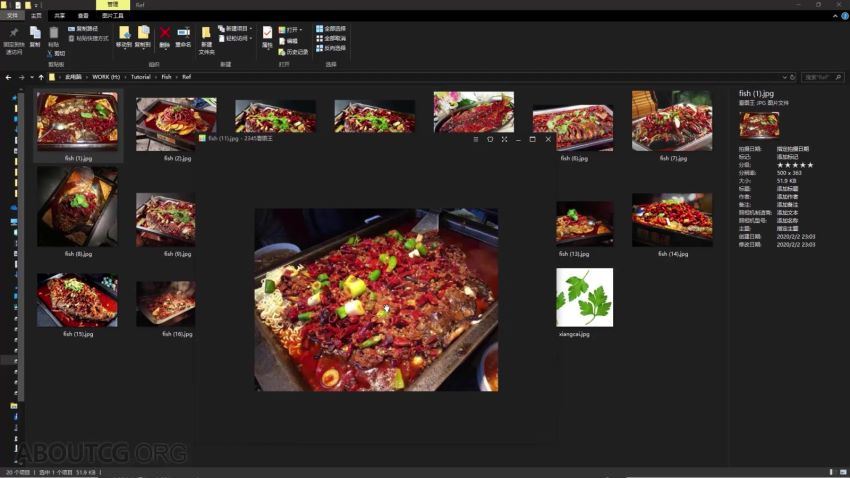Click the Rename icon
The width and height of the screenshot is (850, 478).
183,33
